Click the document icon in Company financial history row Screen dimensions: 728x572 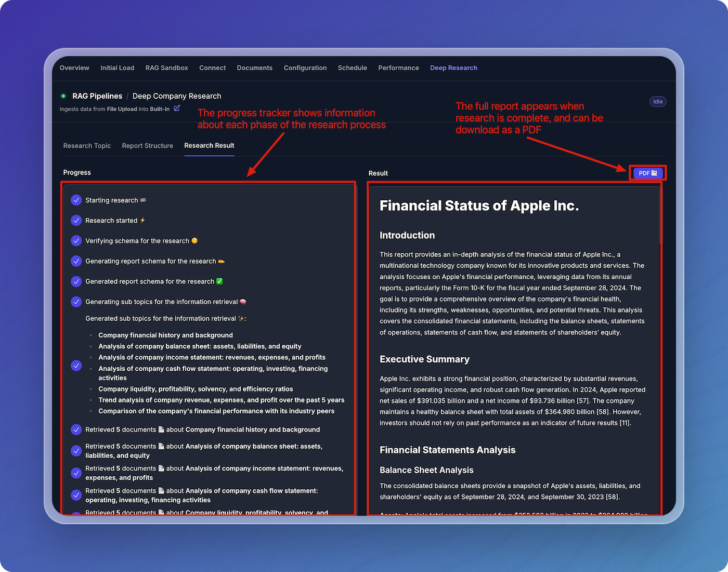coord(161,430)
